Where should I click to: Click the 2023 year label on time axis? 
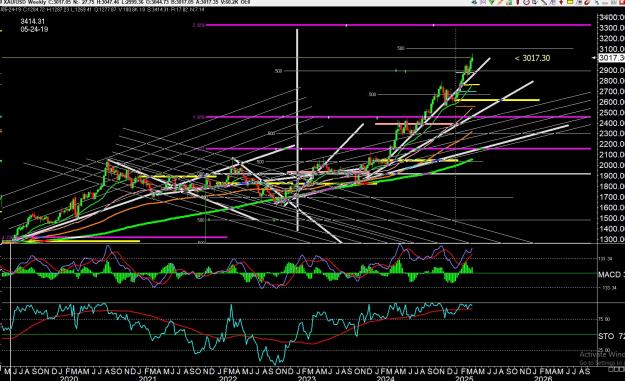307,378
